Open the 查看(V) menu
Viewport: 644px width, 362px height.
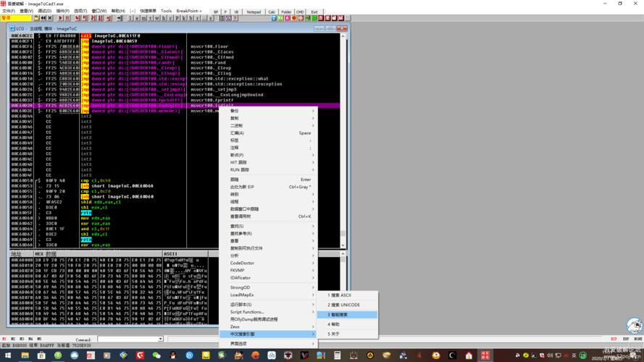coord(26,11)
